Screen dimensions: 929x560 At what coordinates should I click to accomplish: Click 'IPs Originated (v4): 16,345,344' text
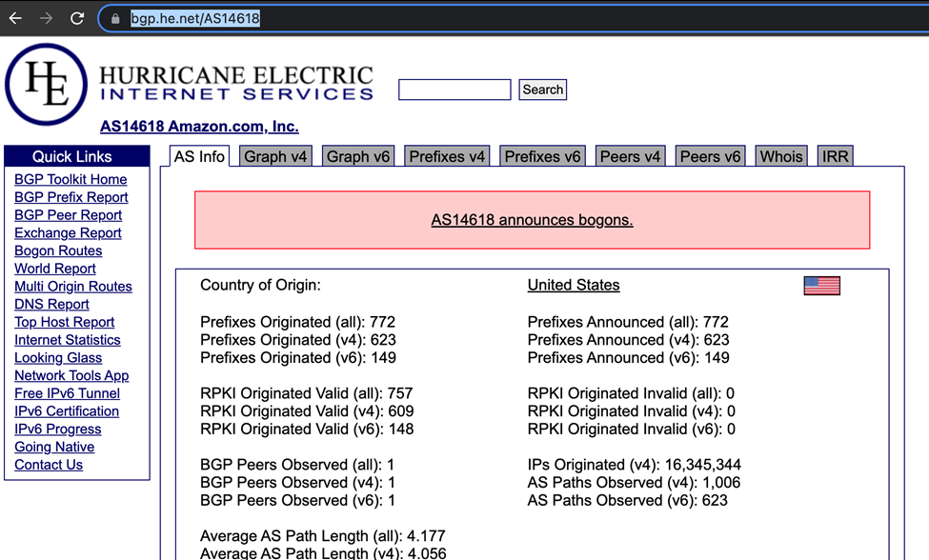click(635, 465)
